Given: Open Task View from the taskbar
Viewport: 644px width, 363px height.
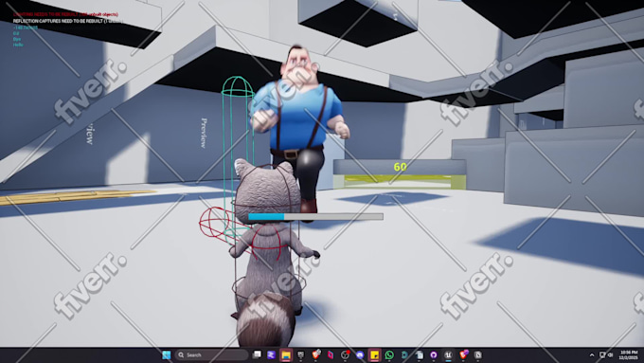Looking at the screenshot, I should tap(257, 354).
